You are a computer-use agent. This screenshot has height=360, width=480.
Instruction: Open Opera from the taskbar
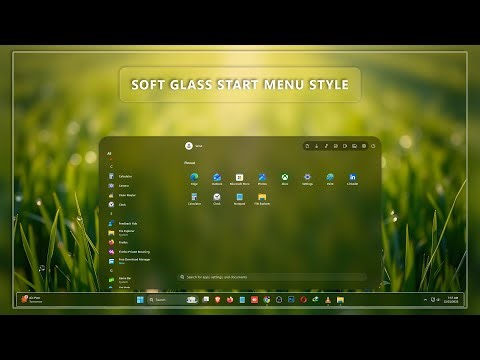point(303,300)
